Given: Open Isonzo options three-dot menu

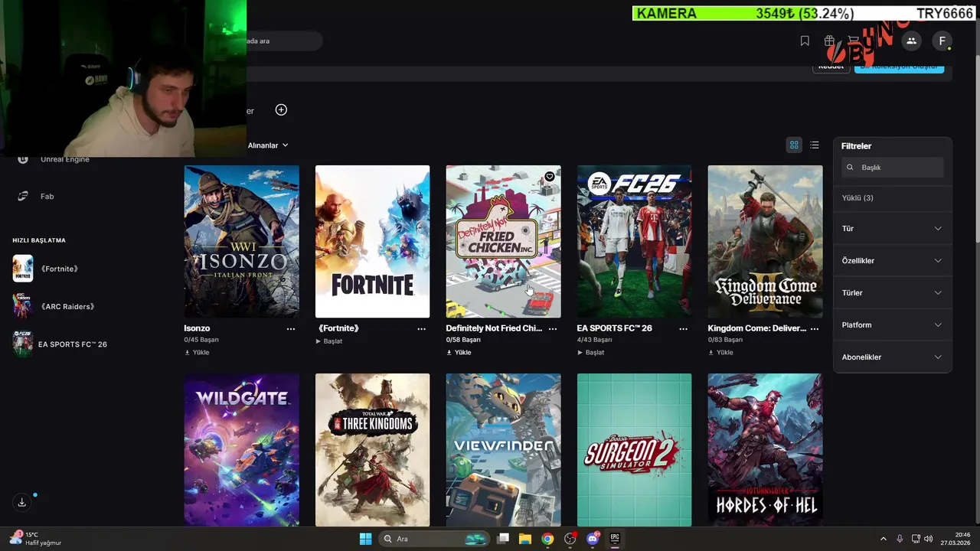Looking at the screenshot, I should [291, 328].
